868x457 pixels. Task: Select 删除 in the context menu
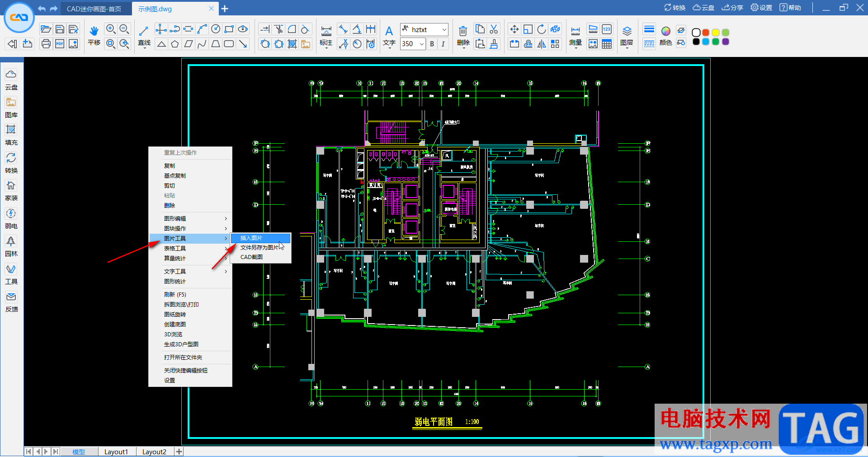(190, 205)
